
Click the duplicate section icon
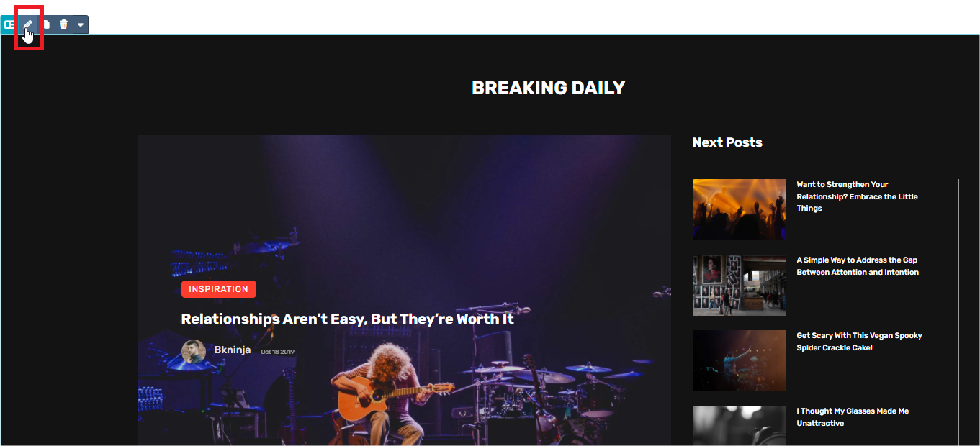pos(46,24)
